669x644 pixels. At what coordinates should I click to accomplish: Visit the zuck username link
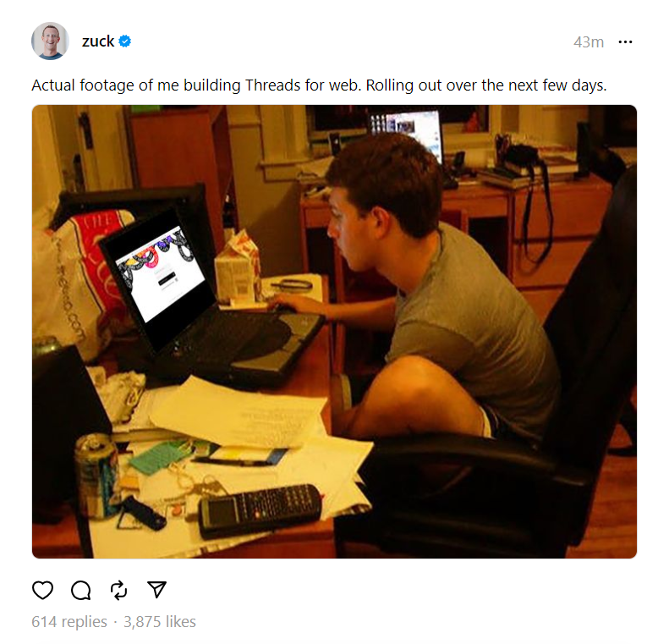pos(98,41)
